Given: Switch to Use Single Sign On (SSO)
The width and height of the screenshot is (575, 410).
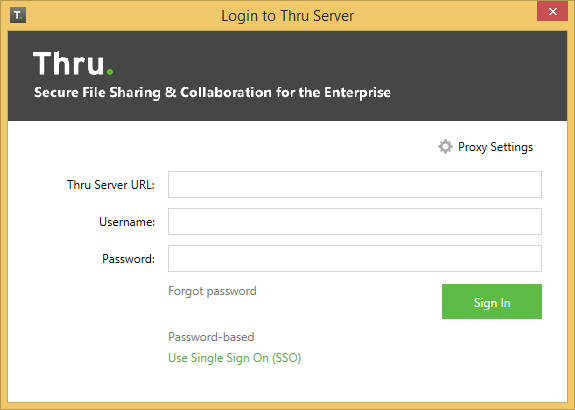Looking at the screenshot, I should pos(235,358).
